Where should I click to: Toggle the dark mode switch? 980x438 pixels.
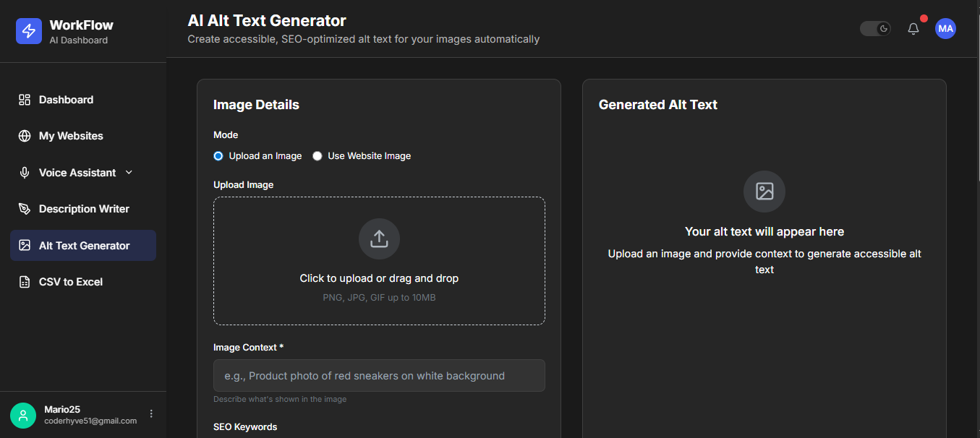(875, 29)
